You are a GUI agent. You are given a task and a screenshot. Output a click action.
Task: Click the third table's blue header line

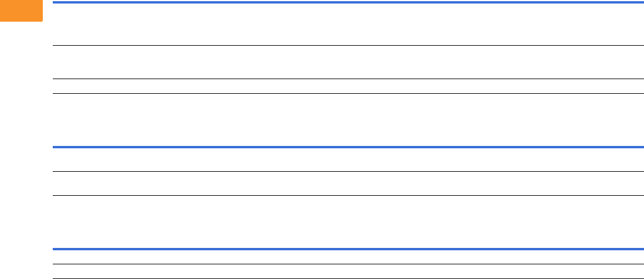coord(348,249)
